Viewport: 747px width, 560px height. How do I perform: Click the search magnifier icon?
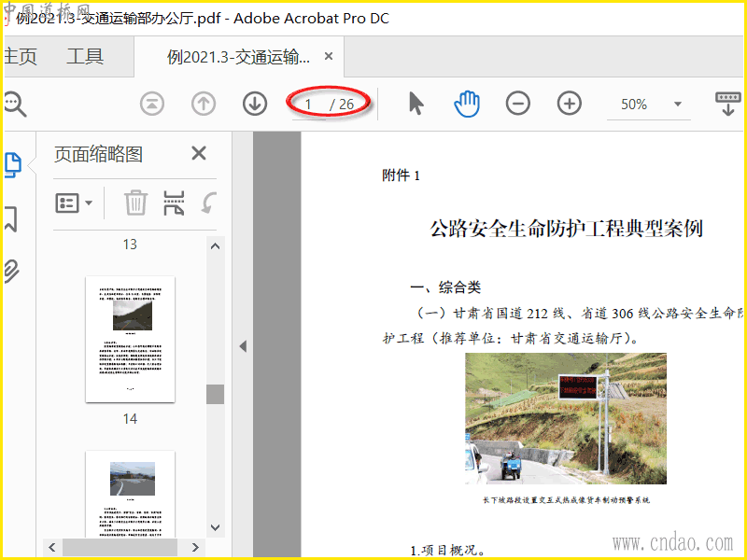coord(14,104)
